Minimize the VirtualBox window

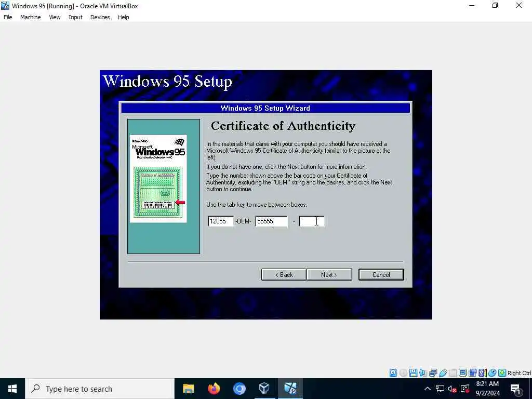(x=472, y=5)
